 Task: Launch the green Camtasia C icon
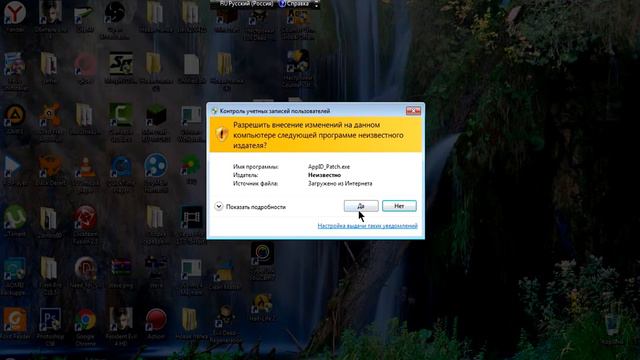(x=121, y=115)
